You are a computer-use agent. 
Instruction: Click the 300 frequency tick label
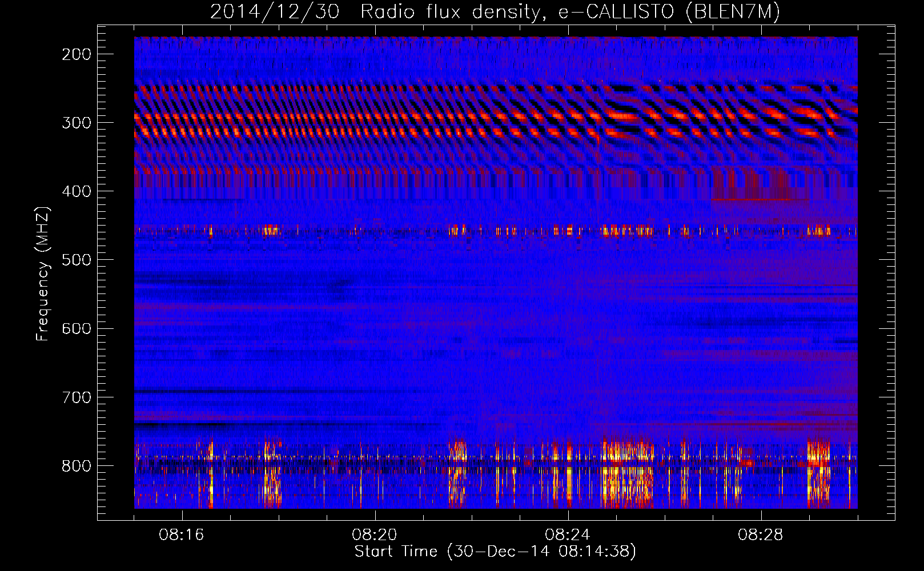[x=77, y=123]
